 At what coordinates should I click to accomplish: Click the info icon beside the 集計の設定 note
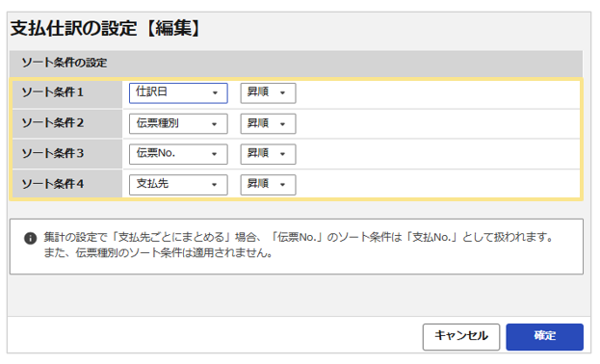(30, 238)
